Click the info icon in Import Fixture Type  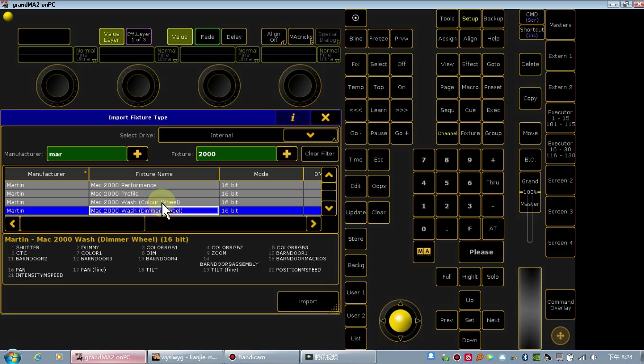pyautogui.click(x=293, y=118)
